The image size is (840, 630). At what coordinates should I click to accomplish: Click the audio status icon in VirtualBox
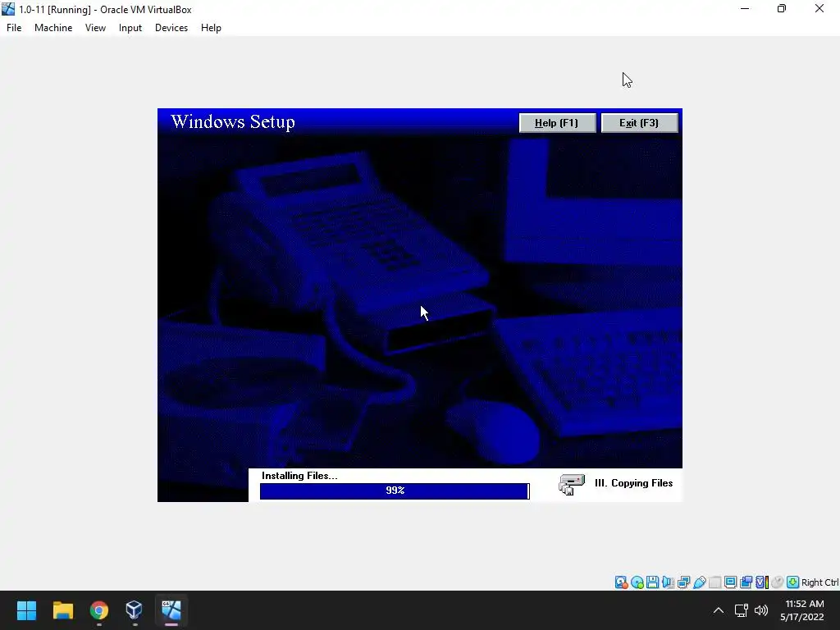668,582
